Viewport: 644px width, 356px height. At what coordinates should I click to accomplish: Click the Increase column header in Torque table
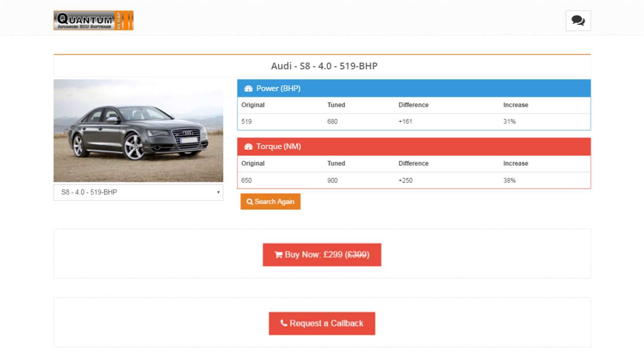516,163
